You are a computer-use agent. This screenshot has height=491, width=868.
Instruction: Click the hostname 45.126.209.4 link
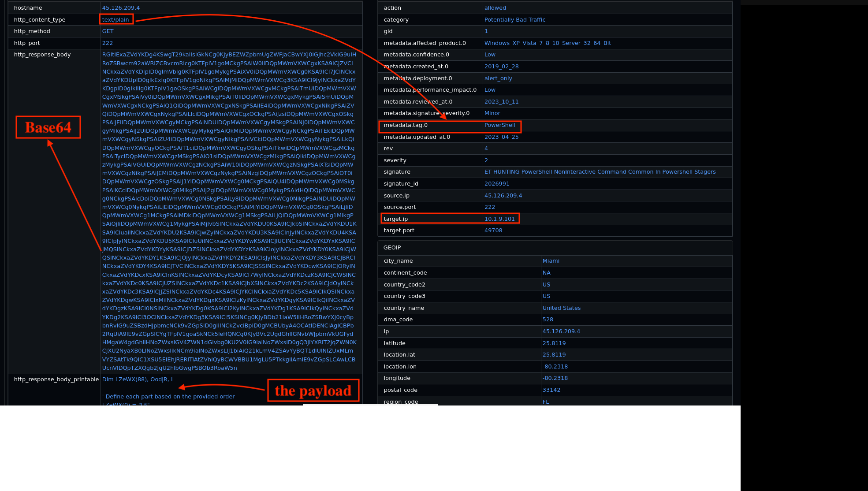point(120,8)
